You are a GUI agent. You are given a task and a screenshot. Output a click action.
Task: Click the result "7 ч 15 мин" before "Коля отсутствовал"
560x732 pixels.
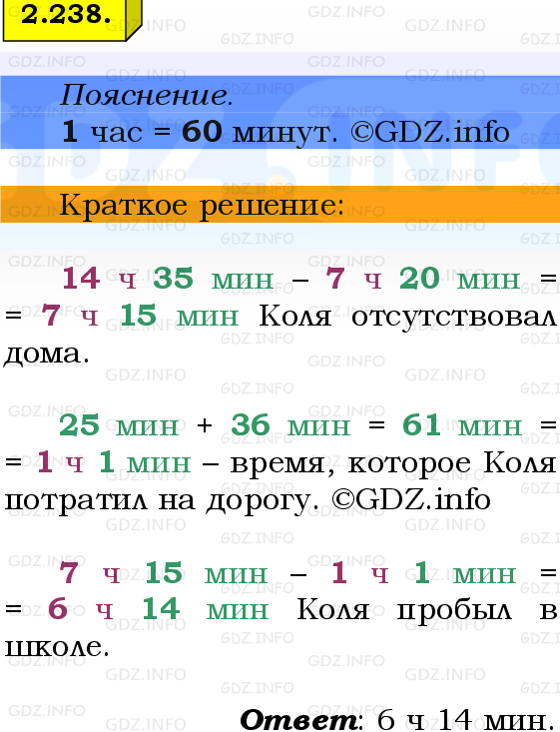tap(140, 316)
